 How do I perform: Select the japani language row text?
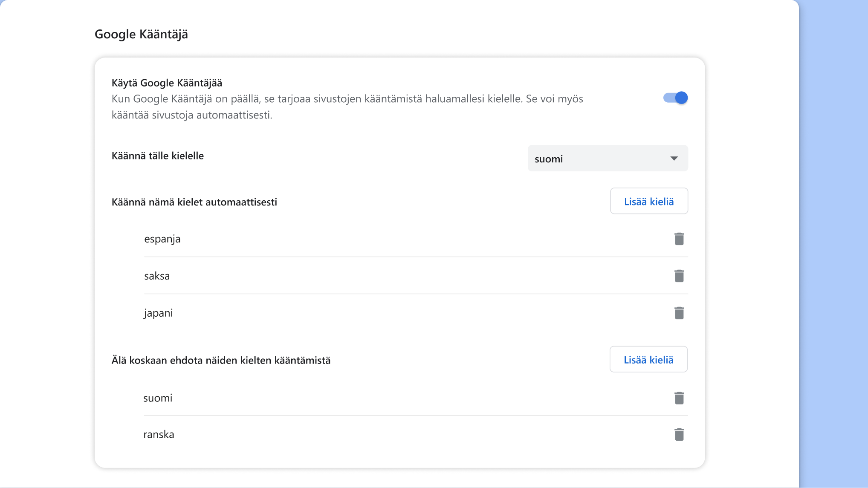[x=158, y=313]
